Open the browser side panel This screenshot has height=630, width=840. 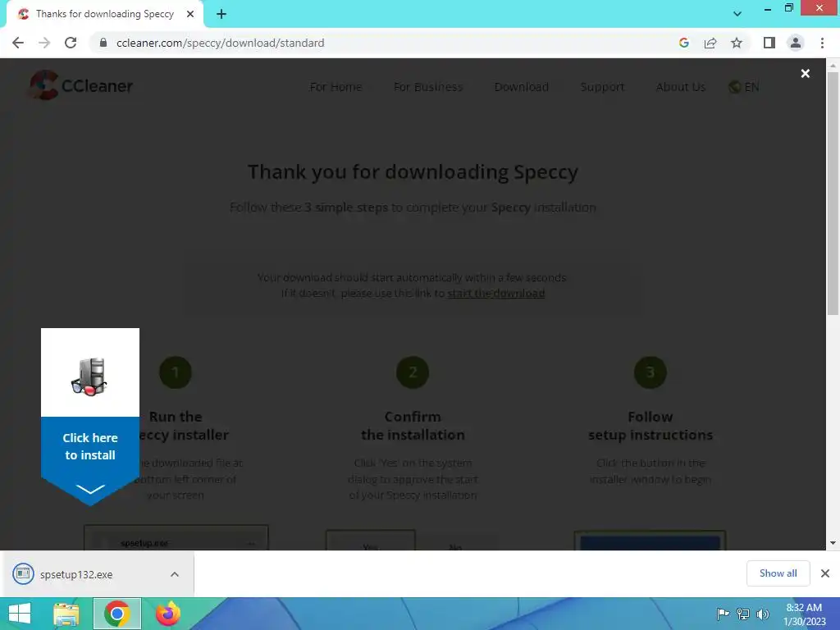tap(769, 43)
